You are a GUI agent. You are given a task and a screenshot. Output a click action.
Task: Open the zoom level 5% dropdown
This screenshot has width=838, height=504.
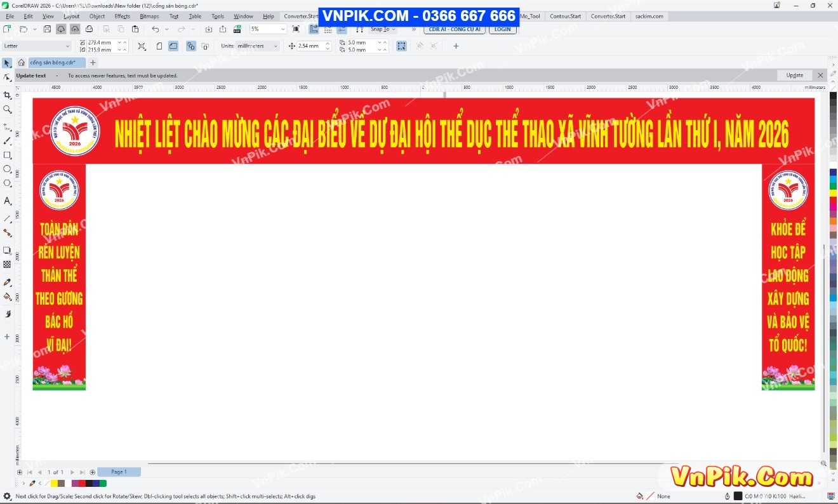click(283, 29)
